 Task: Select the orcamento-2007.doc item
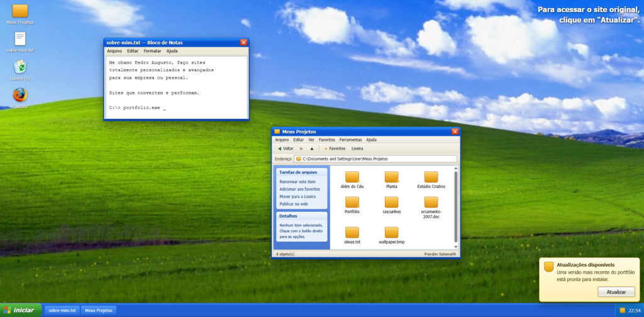[x=431, y=208]
